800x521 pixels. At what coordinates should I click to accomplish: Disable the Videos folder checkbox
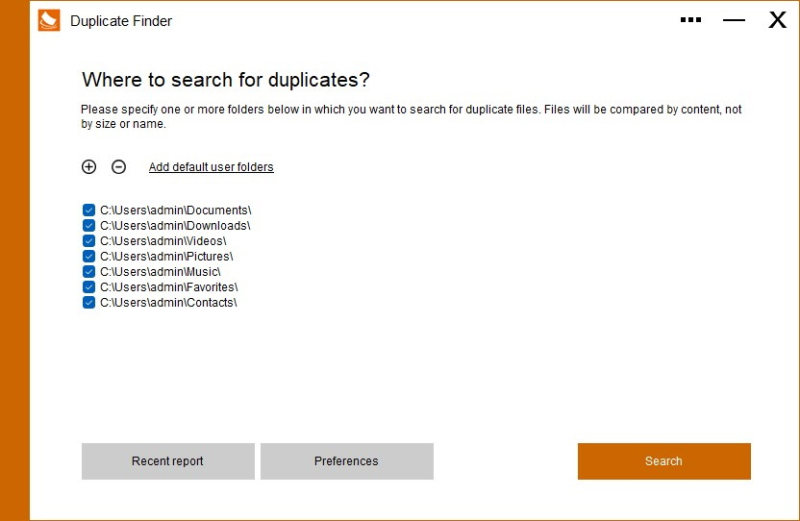pyautogui.click(x=89, y=241)
